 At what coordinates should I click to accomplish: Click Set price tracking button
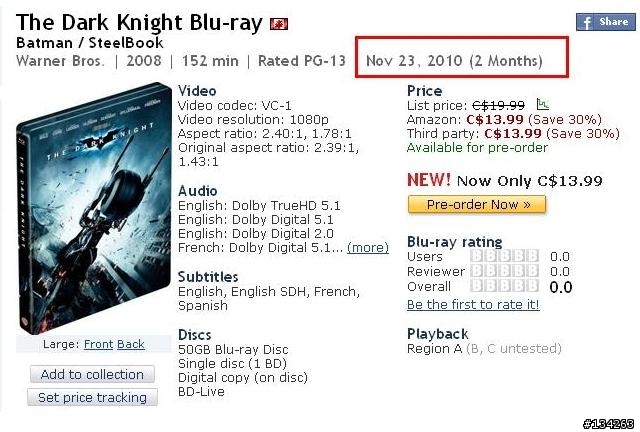tap(92, 397)
